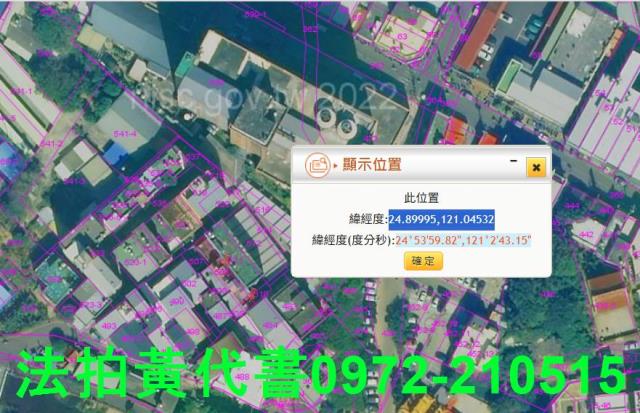640x413 pixels.
Task: Click the small arrow beside 顯示位置 title
Action: coord(336,165)
